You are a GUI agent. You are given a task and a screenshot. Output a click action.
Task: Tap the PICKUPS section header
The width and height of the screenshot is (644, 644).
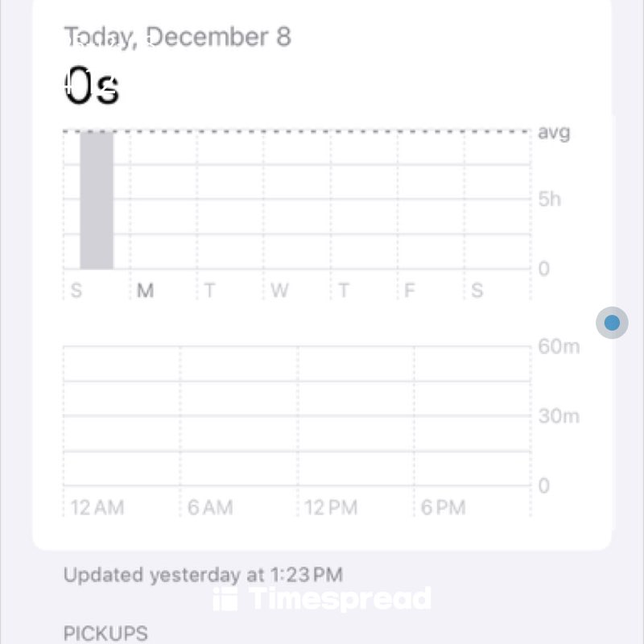click(x=105, y=633)
